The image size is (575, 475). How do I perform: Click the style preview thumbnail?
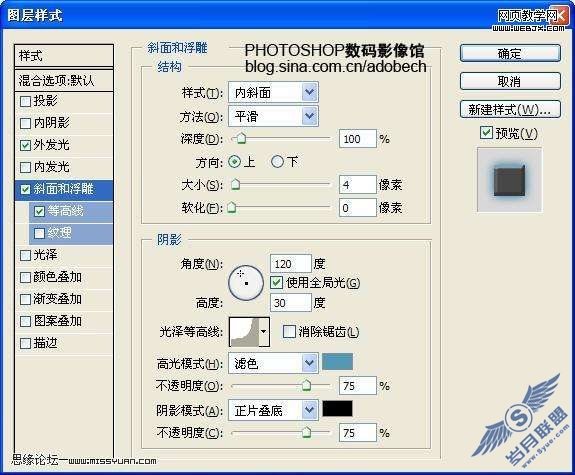pyautogui.click(x=509, y=180)
